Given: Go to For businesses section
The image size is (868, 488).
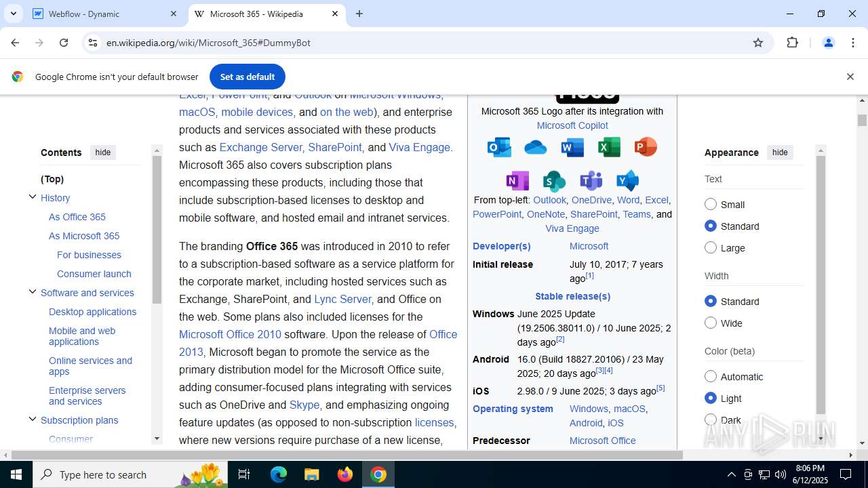Looking at the screenshot, I should pyautogui.click(x=89, y=255).
